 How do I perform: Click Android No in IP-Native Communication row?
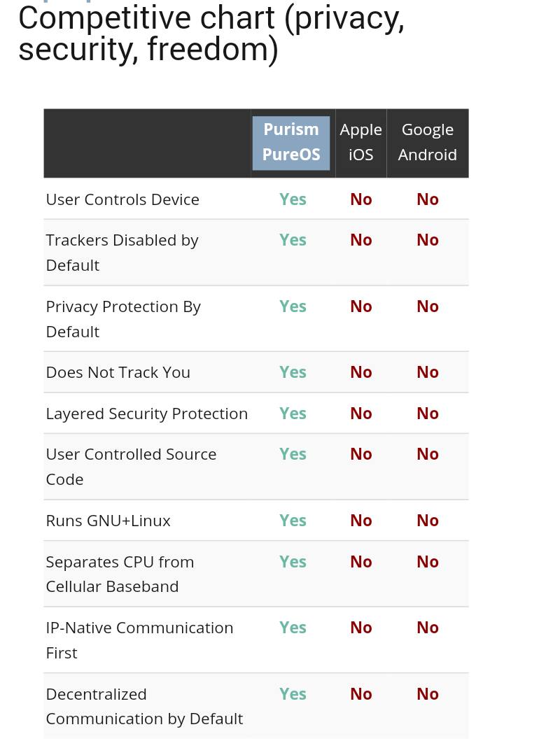pyautogui.click(x=427, y=628)
